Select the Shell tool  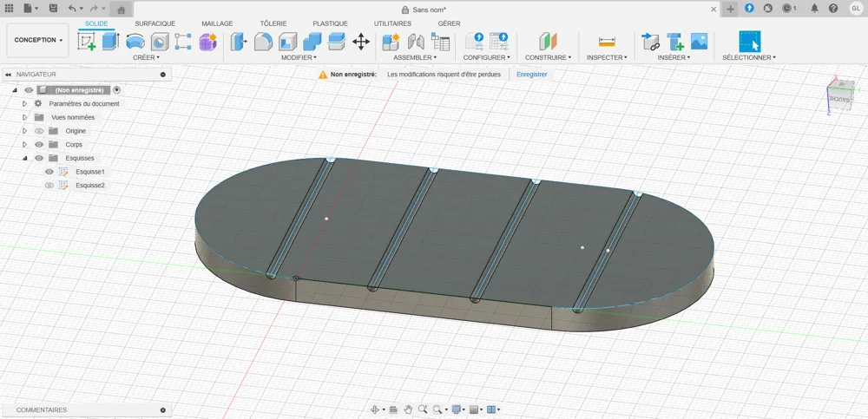[288, 42]
